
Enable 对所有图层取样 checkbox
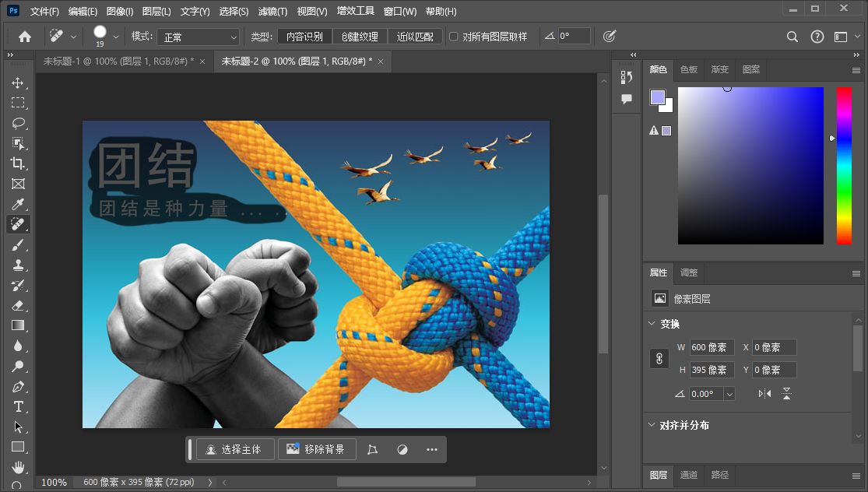[x=454, y=37]
